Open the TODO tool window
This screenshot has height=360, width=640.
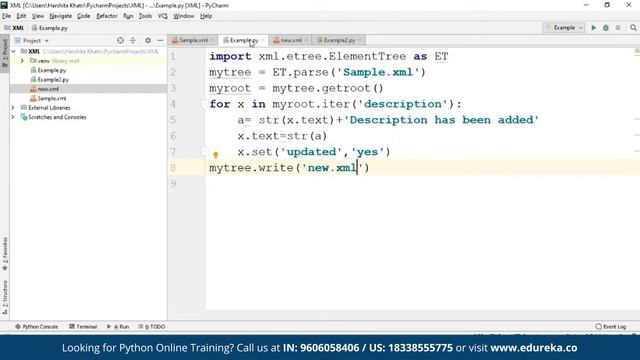[x=152, y=327]
